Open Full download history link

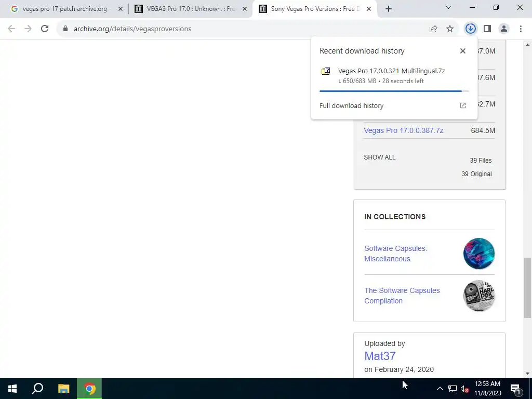tap(352, 105)
